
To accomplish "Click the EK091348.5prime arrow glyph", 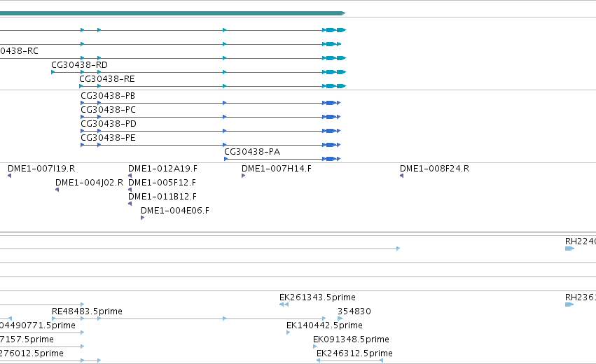I will click(314, 346).
